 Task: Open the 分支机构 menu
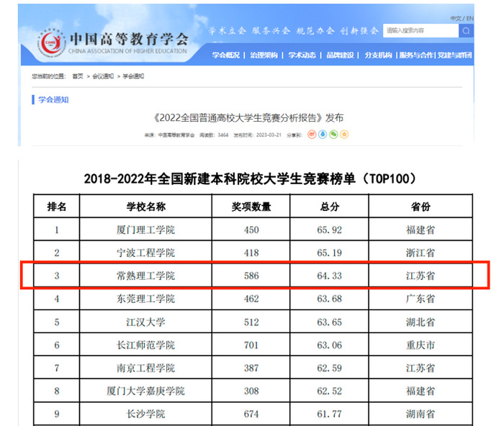(x=378, y=55)
